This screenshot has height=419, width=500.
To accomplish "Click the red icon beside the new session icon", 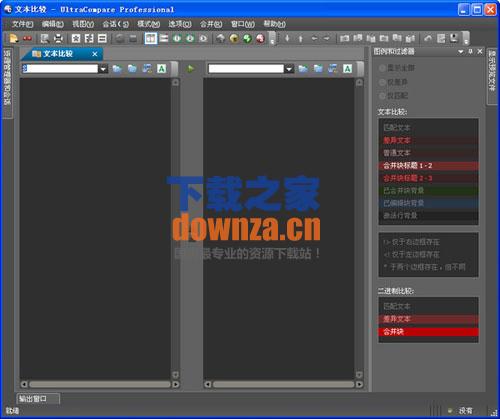I will coord(27,39).
